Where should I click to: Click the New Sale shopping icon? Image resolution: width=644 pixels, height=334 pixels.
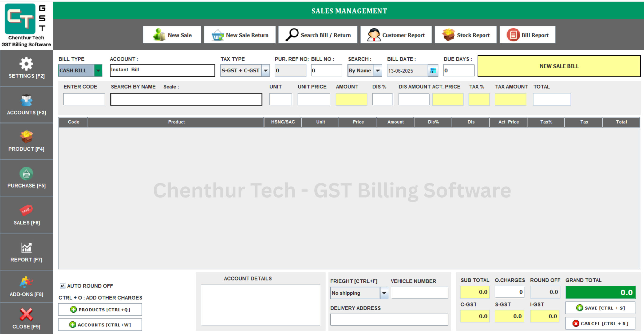159,35
